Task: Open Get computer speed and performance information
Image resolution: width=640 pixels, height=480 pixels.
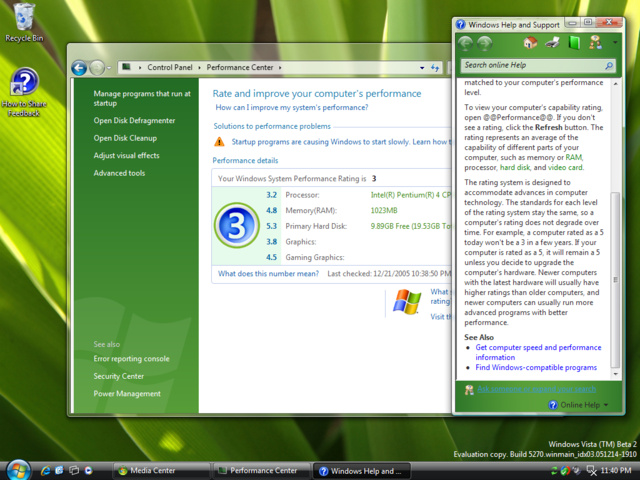Action: (538, 352)
